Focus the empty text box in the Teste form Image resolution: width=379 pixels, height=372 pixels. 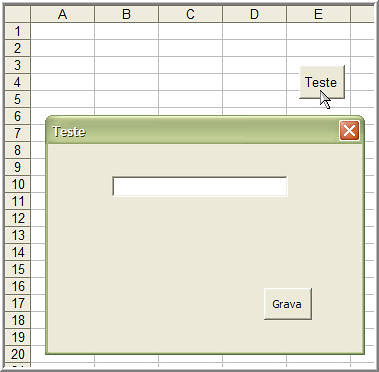(x=200, y=186)
